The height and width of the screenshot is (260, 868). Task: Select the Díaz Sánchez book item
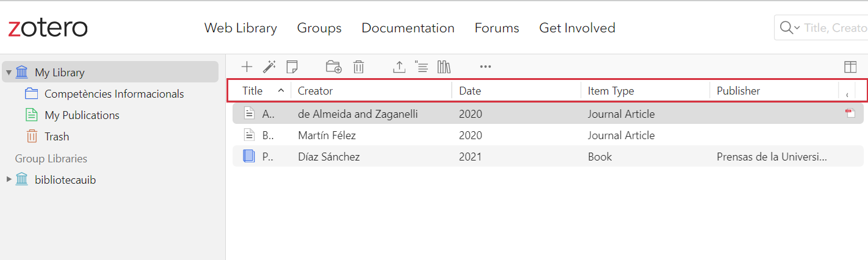(x=548, y=156)
